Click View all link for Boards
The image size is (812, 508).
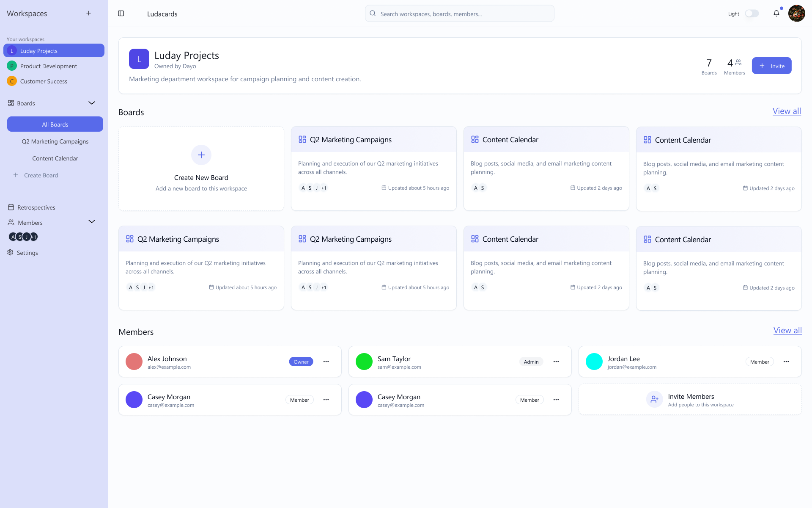click(786, 111)
